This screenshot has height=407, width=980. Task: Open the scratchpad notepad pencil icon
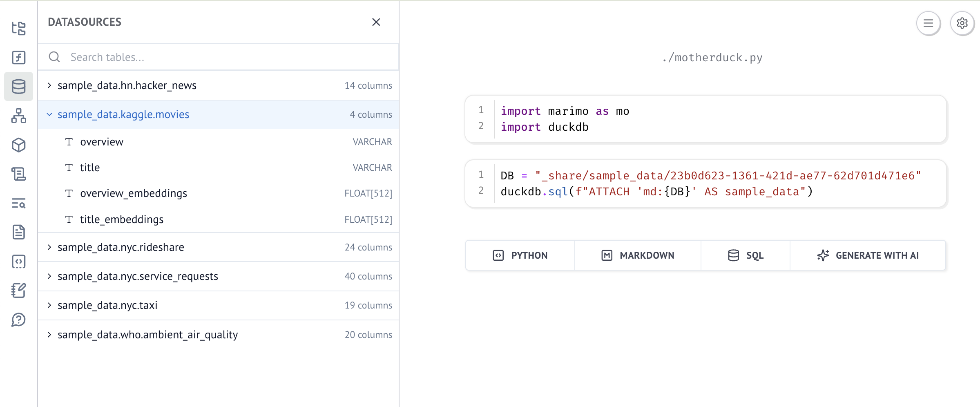pyautogui.click(x=19, y=291)
